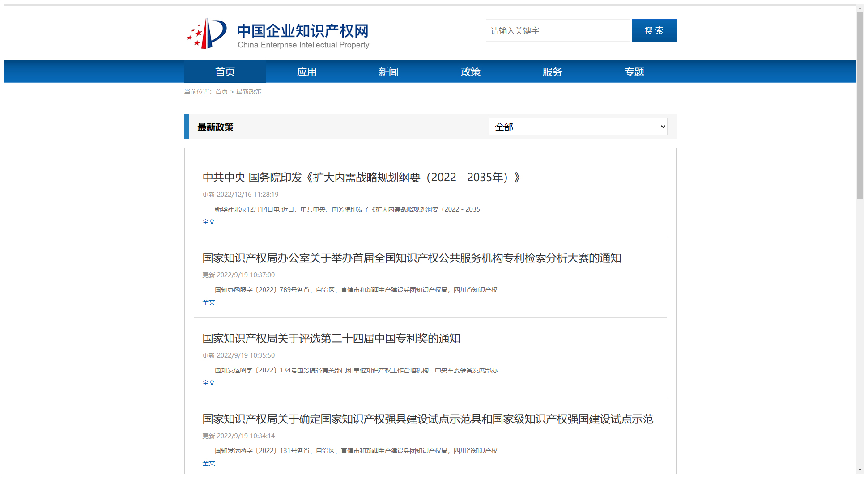Open the 政策 navigation menu
Viewport: 868px width, 478px height.
470,72
